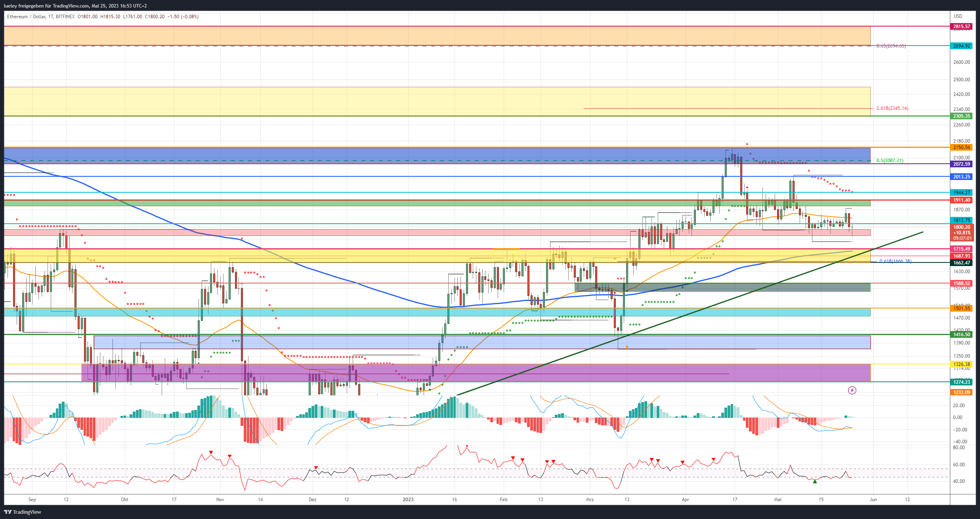Click the 2260.00 price axis value
The width and height of the screenshot is (980, 519).
click(x=962, y=125)
